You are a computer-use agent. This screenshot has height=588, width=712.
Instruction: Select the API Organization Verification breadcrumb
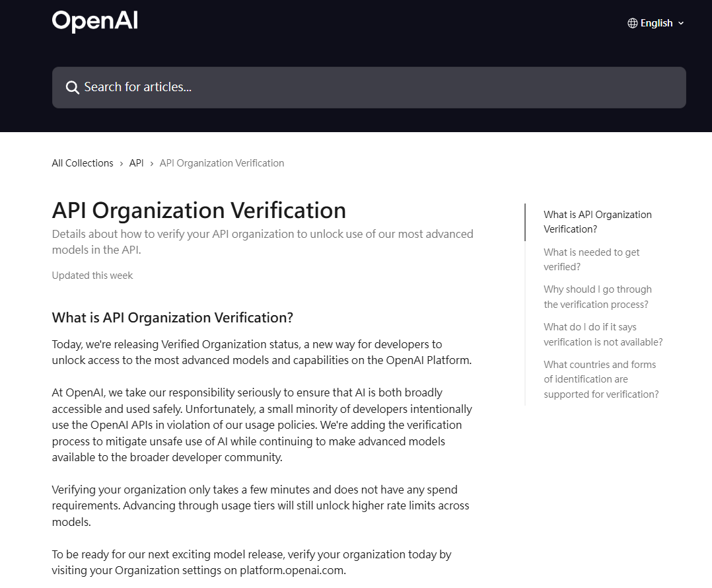[222, 163]
